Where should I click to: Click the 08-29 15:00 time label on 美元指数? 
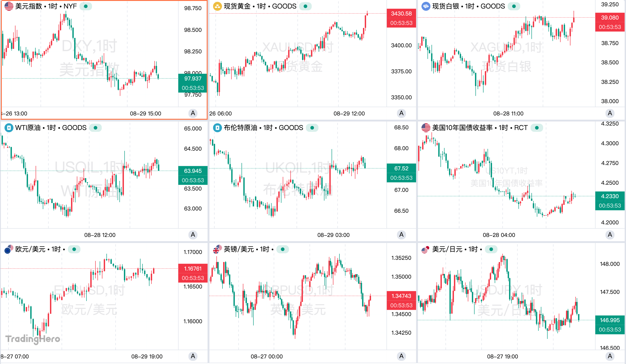(146, 114)
